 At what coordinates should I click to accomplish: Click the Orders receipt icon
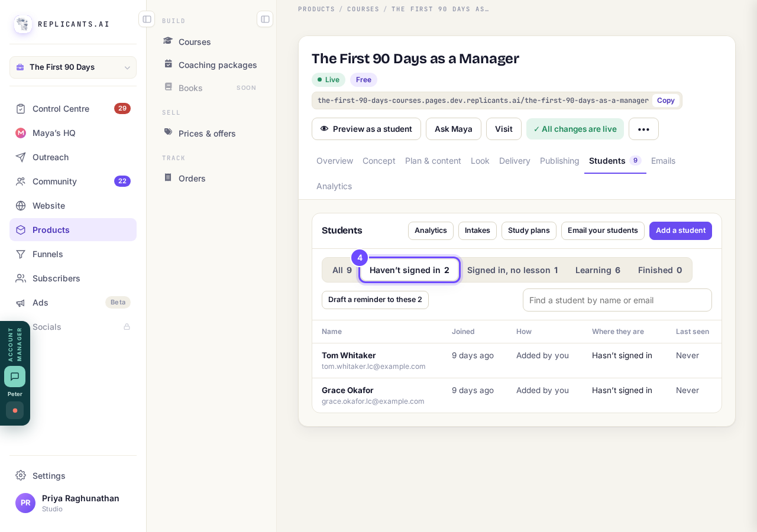click(x=168, y=177)
